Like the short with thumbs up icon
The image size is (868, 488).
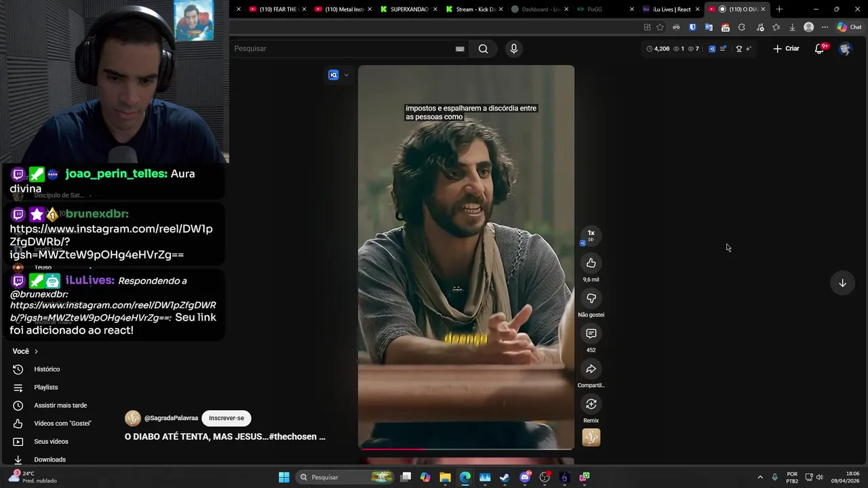point(591,263)
